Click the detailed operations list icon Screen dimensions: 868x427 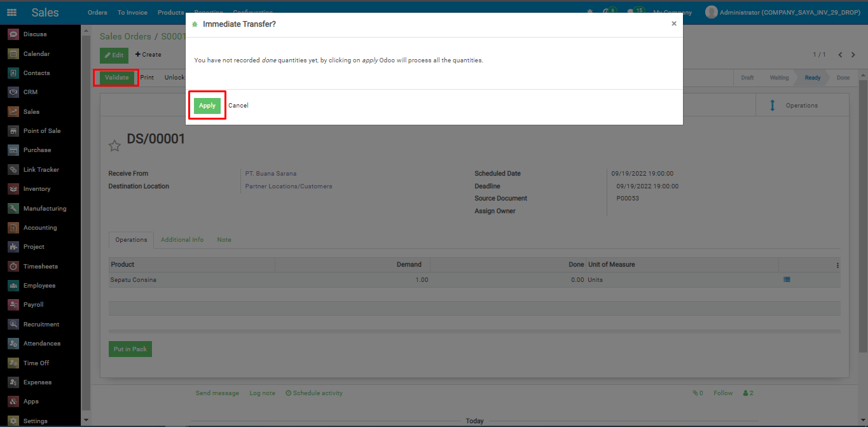787,279
